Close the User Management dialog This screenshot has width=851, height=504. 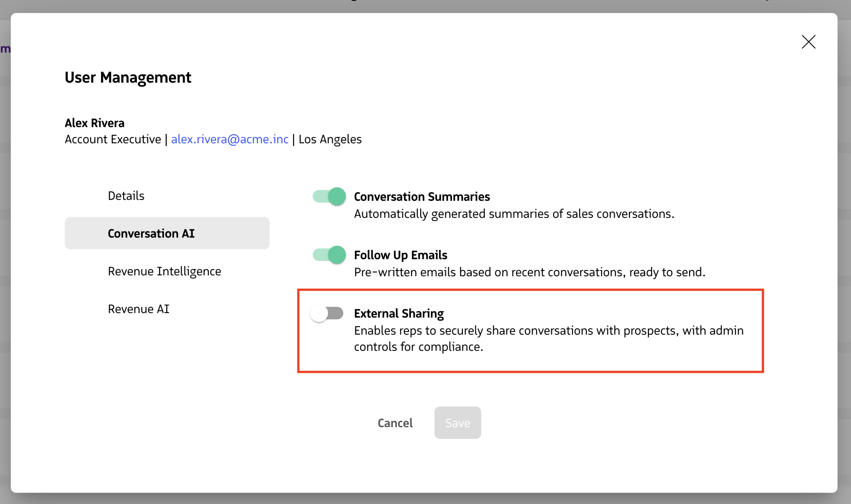(x=808, y=42)
